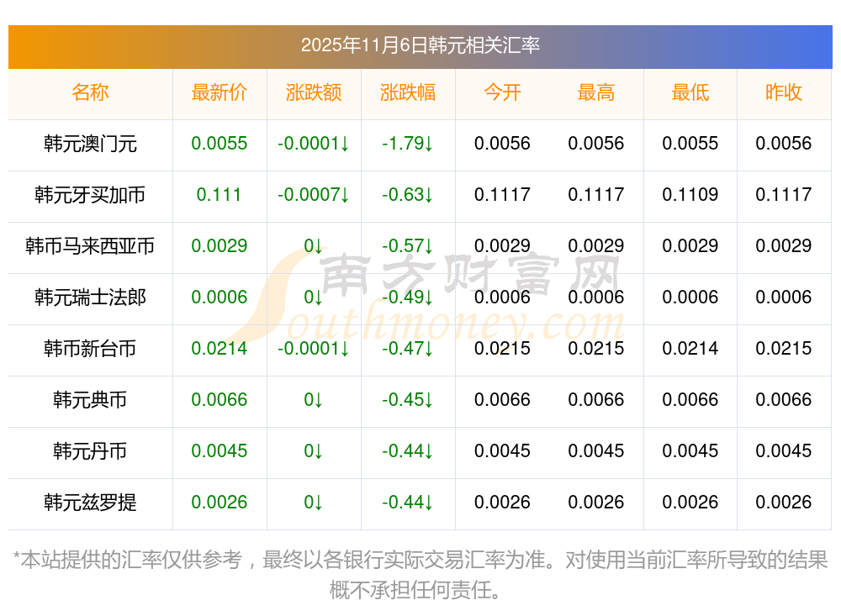Click the 最低 column header
Image resolution: width=841 pixels, height=616 pixels.
(x=690, y=92)
